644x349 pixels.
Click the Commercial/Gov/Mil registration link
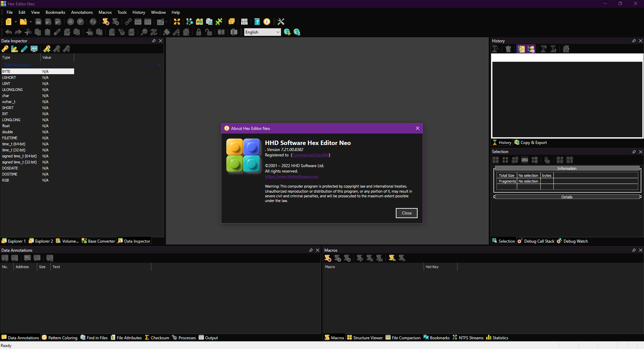311,155
